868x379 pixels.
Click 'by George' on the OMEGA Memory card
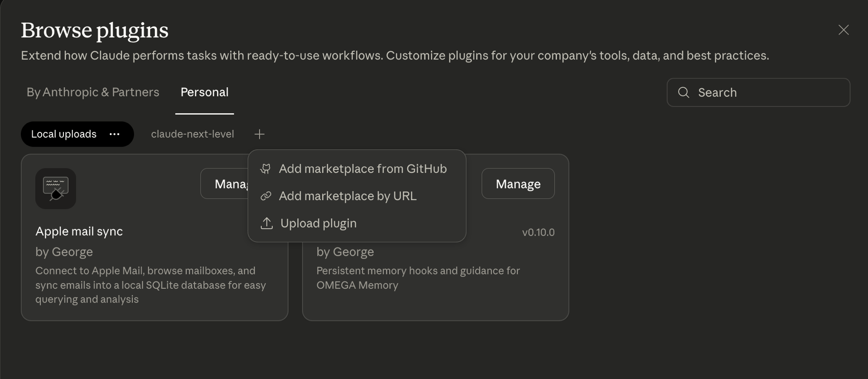(345, 252)
